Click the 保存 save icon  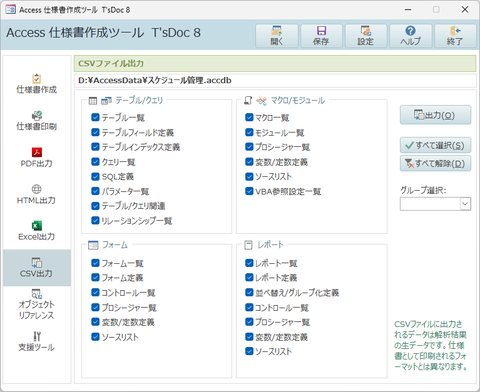click(x=321, y=36)
